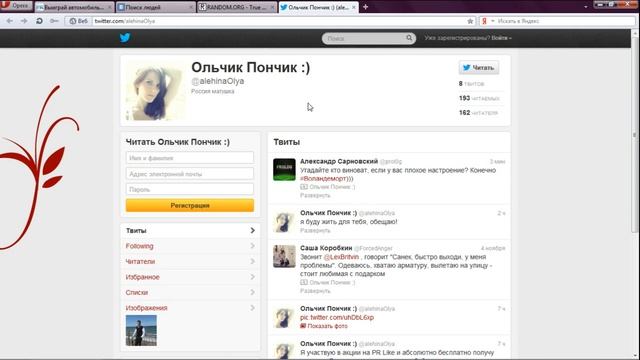Viewport: 640px width, 360px height.
Task: Click the @LexBritvin mention
Action: click(x=341, y=257)
